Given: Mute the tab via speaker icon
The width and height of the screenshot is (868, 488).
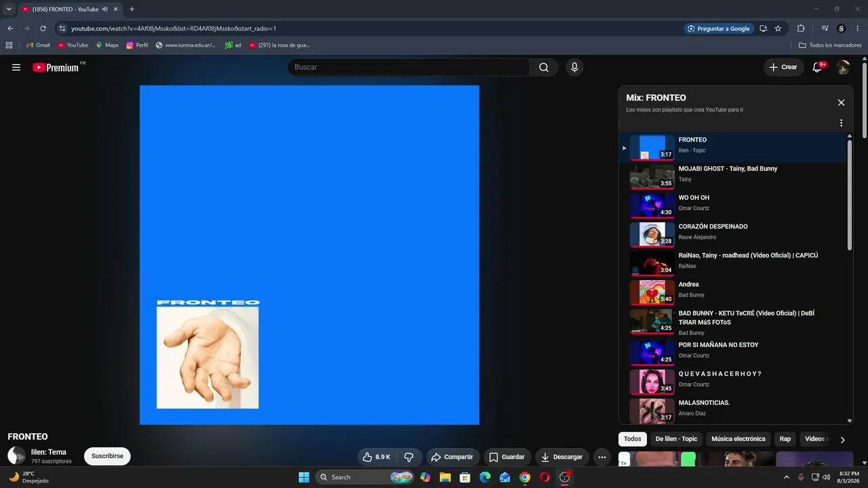Looking at the screenshot, I should pyautogui.click(x=105, y=9).
